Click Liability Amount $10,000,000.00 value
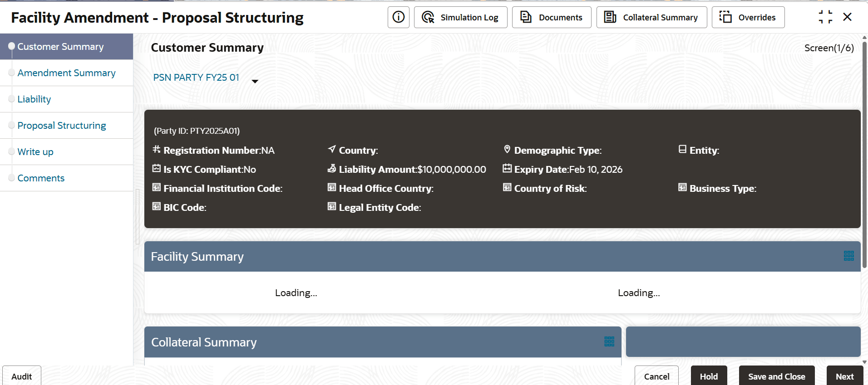 pyautogui.click(x=452, y=169)
